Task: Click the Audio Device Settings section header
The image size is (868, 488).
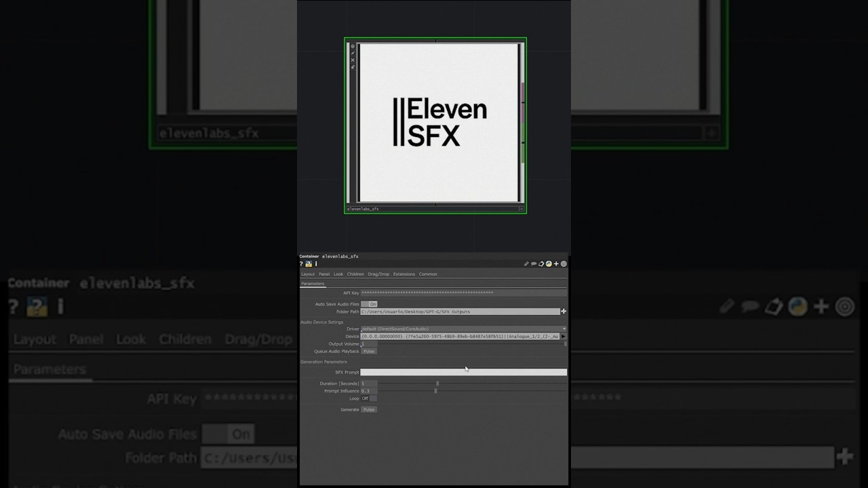Action: 322,322
